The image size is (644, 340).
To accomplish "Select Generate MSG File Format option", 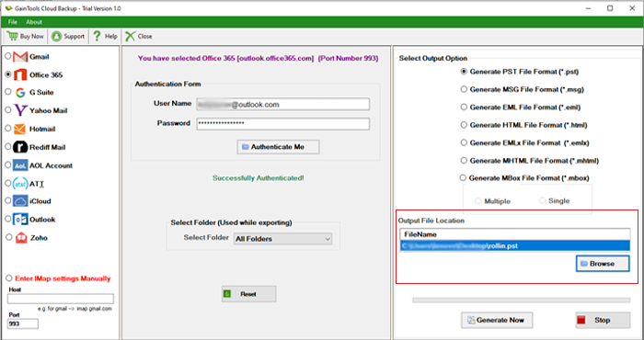I will point(464,89).
